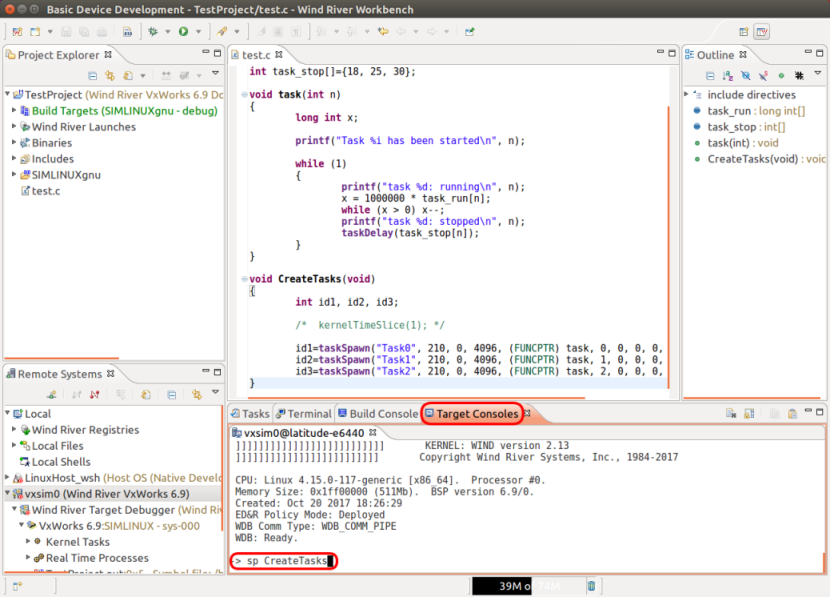Click the Build Project toolbar icon

[128, 32]
